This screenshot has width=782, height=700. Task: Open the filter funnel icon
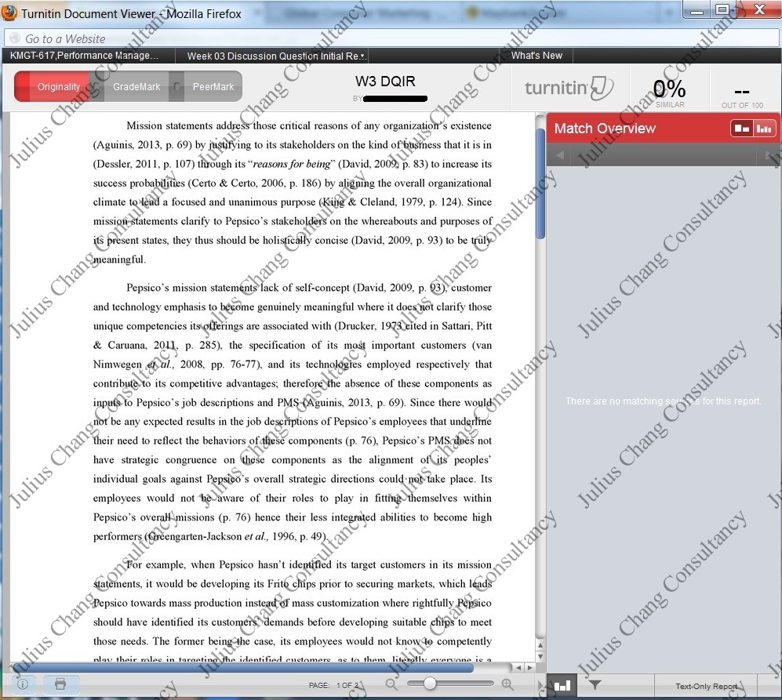click(x=595, y=685)
